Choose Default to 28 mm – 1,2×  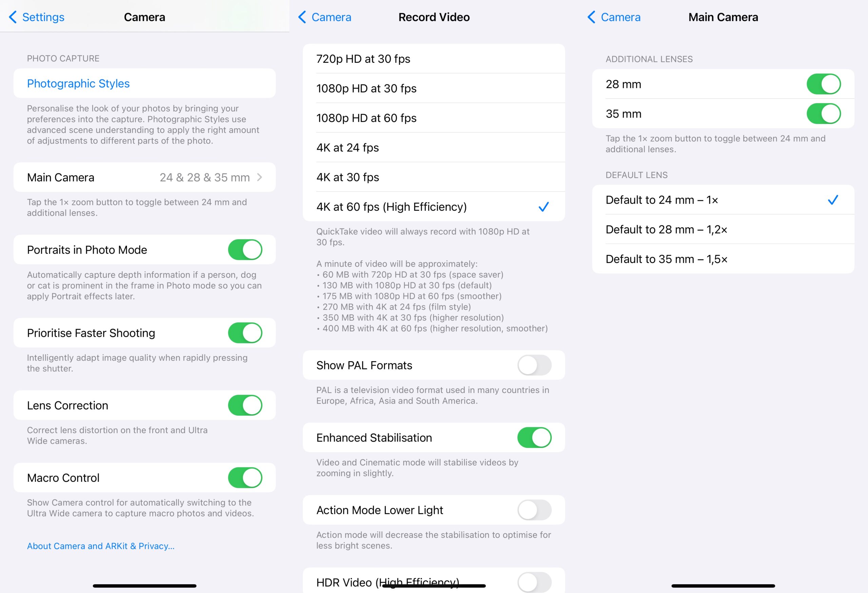click(723, 229)
